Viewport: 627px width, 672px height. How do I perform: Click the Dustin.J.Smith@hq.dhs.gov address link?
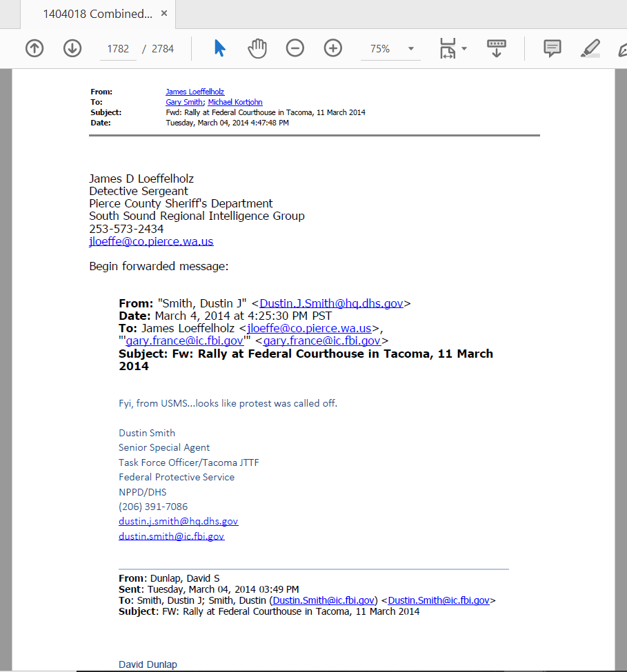331,303
